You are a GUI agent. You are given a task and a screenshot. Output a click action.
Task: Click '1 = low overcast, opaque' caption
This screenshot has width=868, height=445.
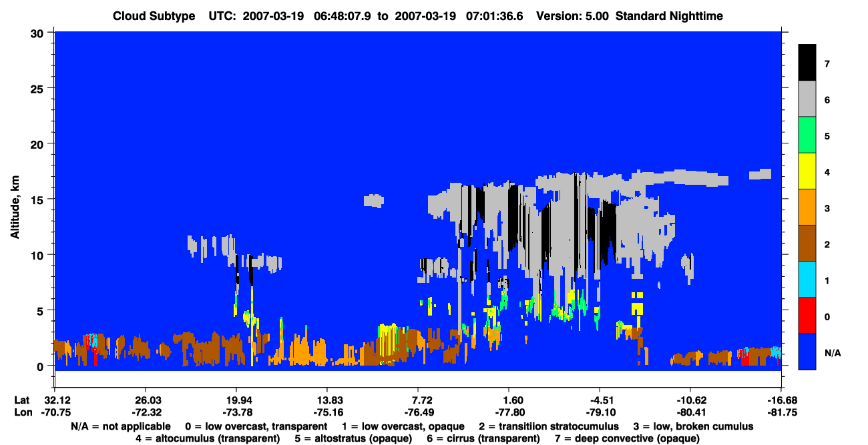point(402,426)
